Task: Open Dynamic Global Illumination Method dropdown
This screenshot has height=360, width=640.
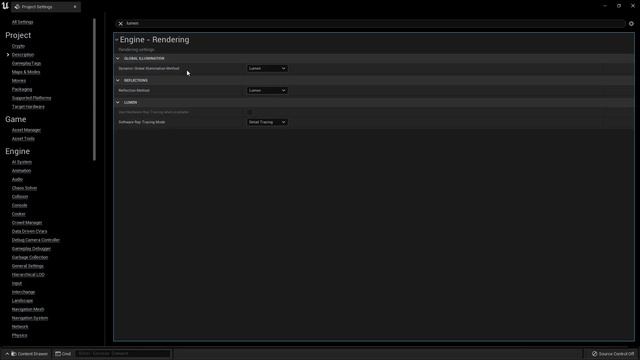Action: (x=267, y=69)
